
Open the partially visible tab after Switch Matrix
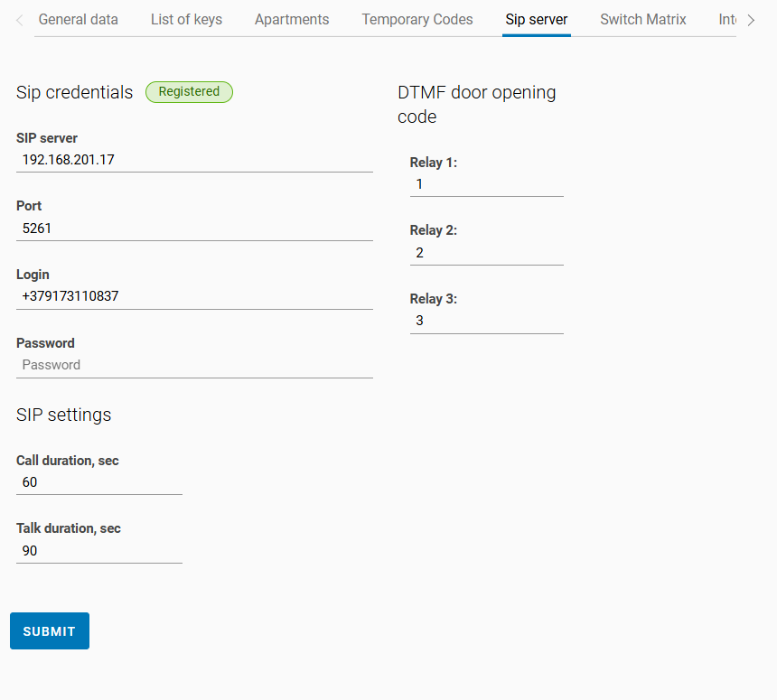coord(727,19)
